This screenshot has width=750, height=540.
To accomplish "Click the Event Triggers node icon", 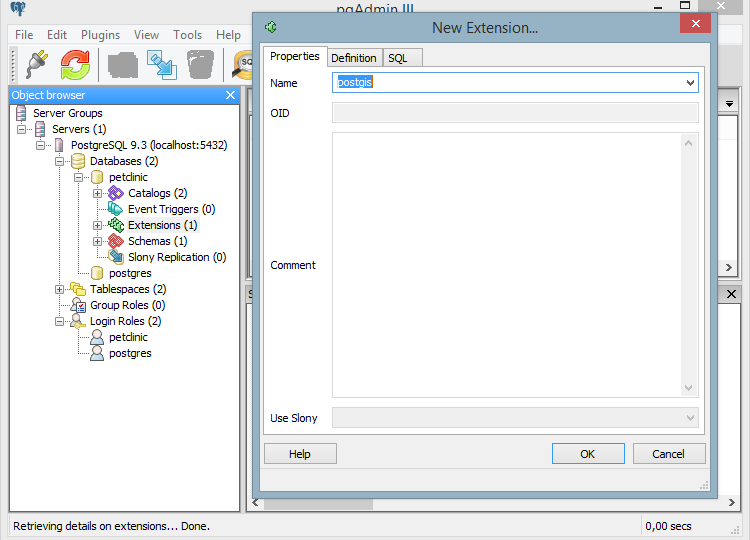I will [116, 209].
